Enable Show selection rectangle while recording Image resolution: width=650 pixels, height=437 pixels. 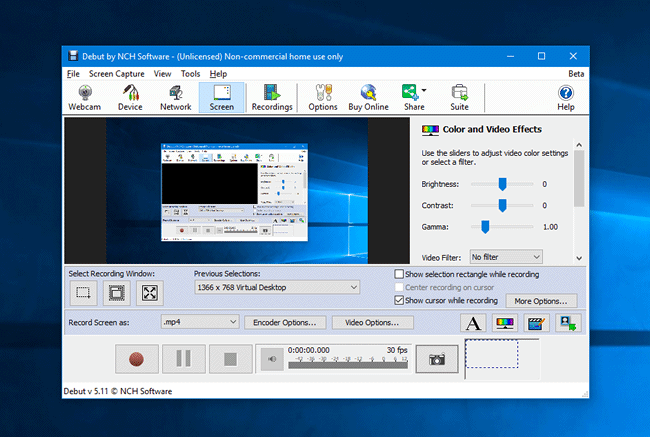(x=399, y=274)
